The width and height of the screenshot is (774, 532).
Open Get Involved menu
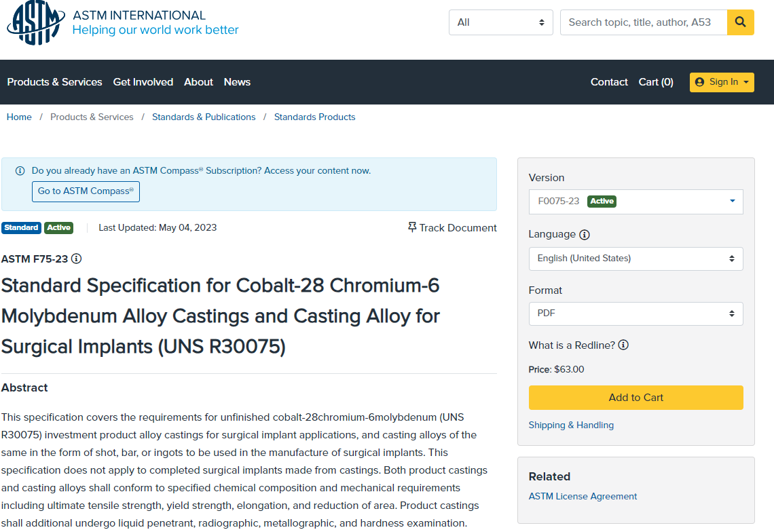tap(143, 82)
